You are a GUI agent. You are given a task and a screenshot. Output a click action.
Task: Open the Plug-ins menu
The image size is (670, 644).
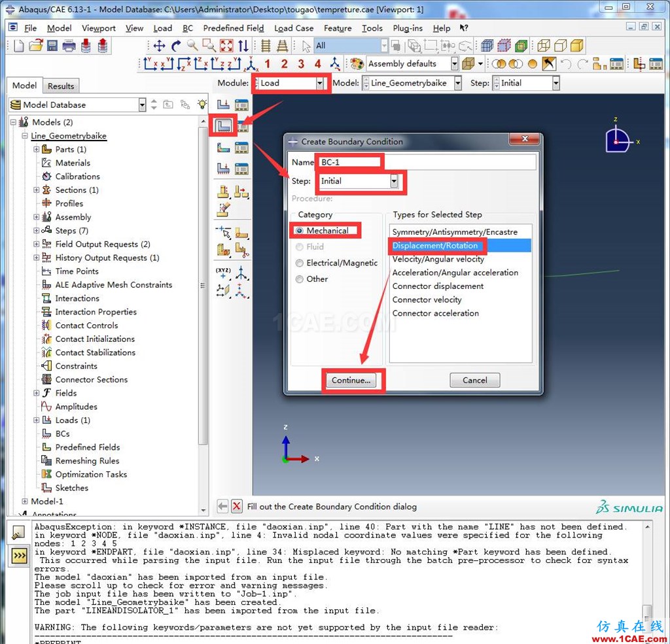click(x=408, y=28)
